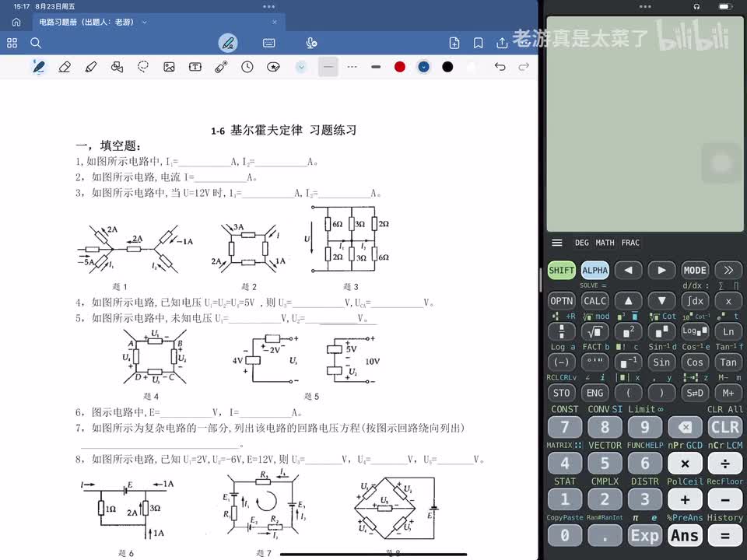Choose the dotted line style
Image resolution: width=747 pixels, height=560 pixels.
(x=352, y=67)
